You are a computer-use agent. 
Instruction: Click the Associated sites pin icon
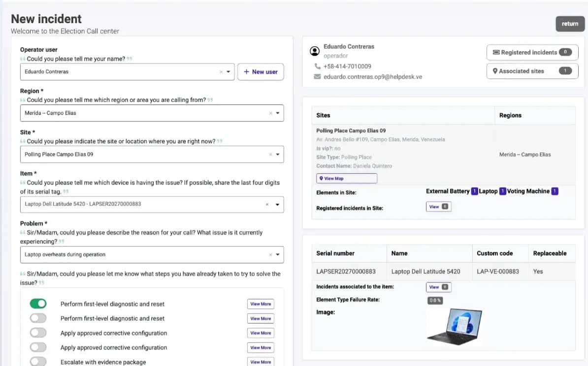(x=495, y=71)
